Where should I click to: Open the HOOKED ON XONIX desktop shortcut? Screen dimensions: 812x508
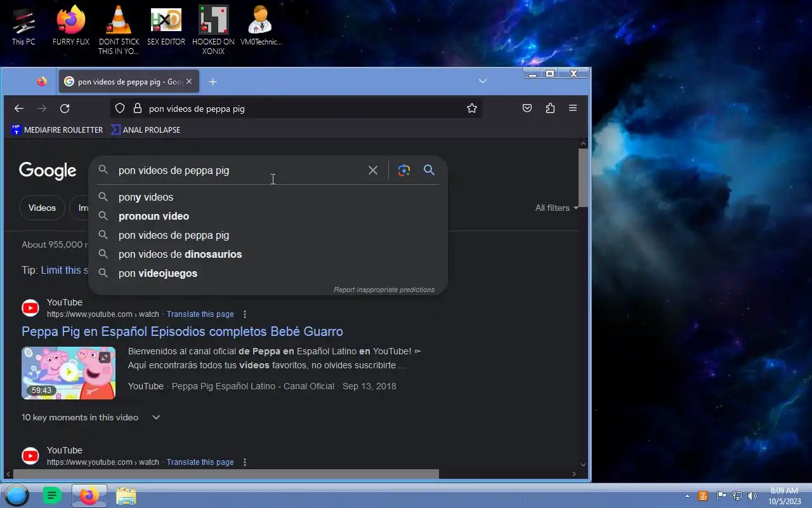click(x=213, y=30)
